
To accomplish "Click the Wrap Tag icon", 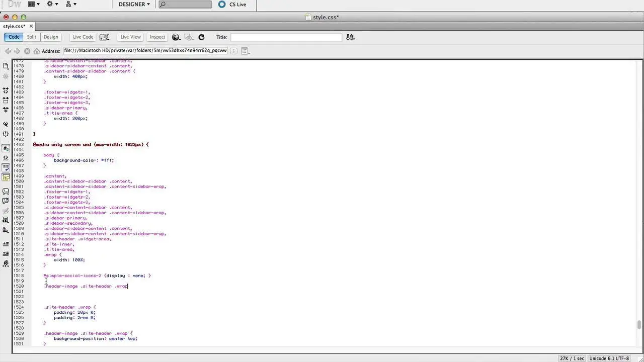I will tap(6, 211).
